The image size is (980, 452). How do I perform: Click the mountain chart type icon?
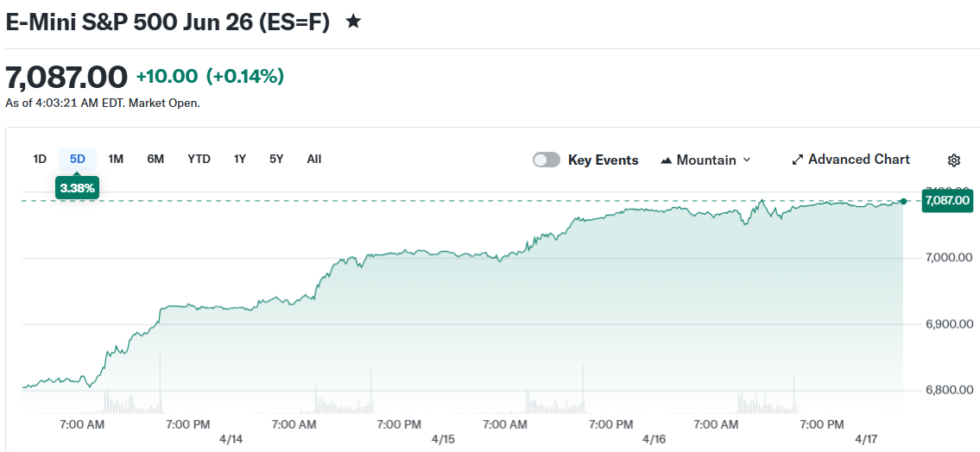pyautogui.click(x=667, y=160)
